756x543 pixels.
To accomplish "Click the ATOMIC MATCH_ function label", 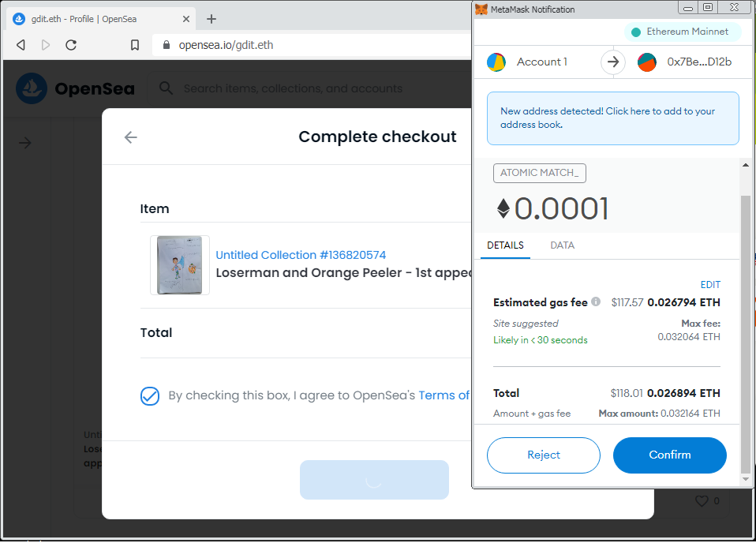I will coord(540,173).
